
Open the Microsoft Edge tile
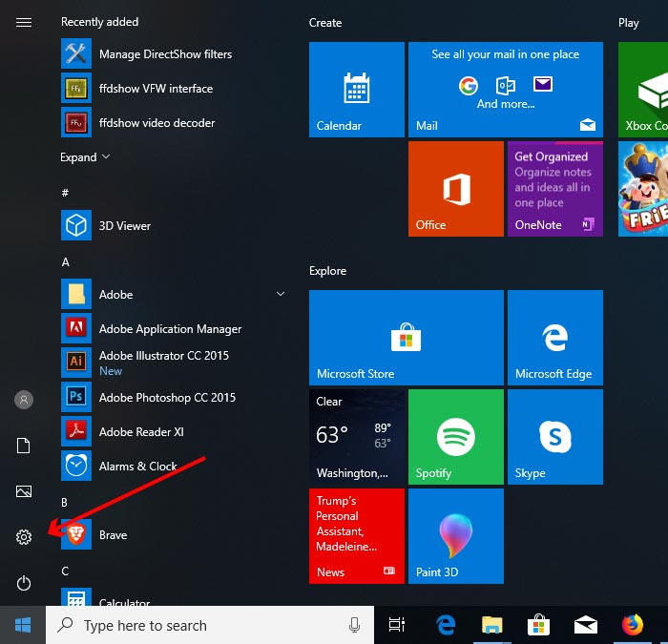(x=555, y=338)
